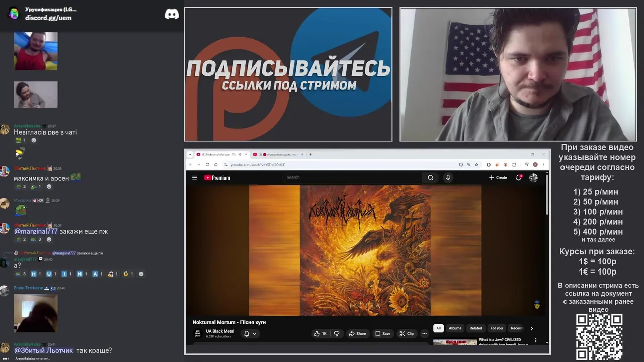Mute the Nokturnal Mortum tab speaker icon

tap(240, 154)
